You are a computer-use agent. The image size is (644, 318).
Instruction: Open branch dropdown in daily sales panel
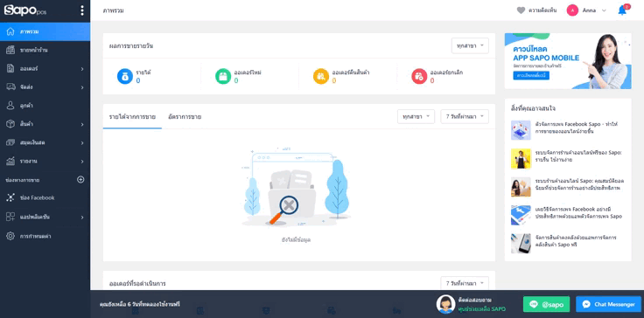(x=470, y=46)
